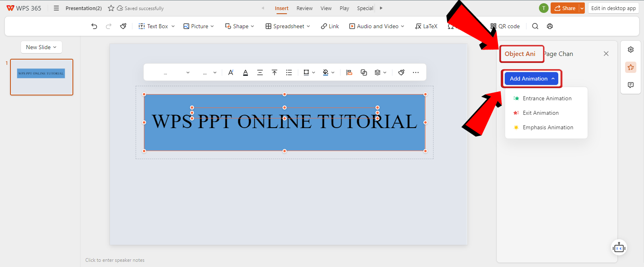Click the shape fill paint bucket icon
Screen dimensions: 644x267
(326, 72)
